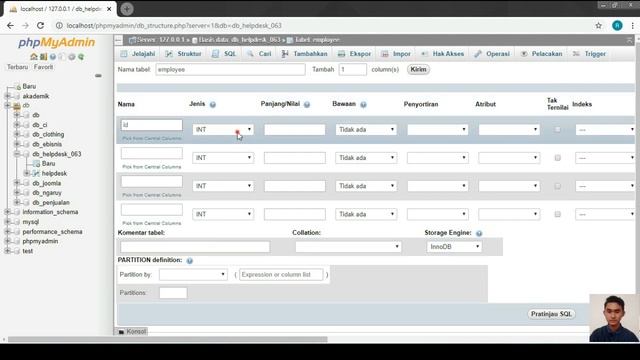Open the Partition by dropdown

coord(193,275)
